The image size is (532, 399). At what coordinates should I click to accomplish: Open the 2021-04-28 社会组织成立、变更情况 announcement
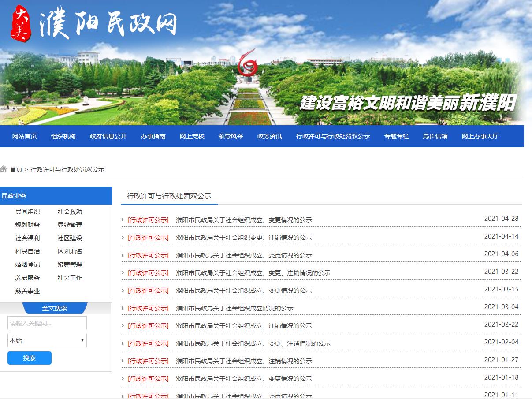coord(243,220)
